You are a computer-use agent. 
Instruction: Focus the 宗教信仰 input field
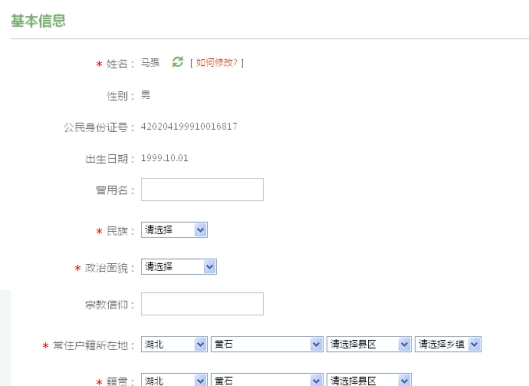point(202,304)
